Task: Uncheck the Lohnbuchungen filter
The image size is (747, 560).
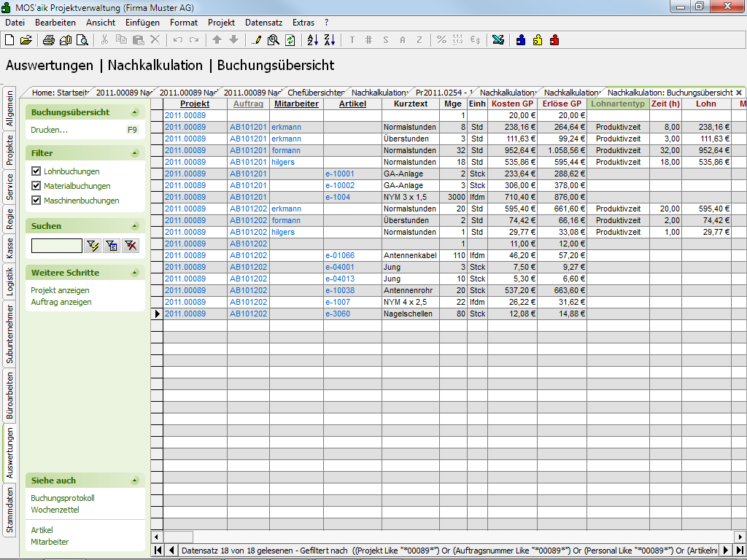Action: [36, 171]
